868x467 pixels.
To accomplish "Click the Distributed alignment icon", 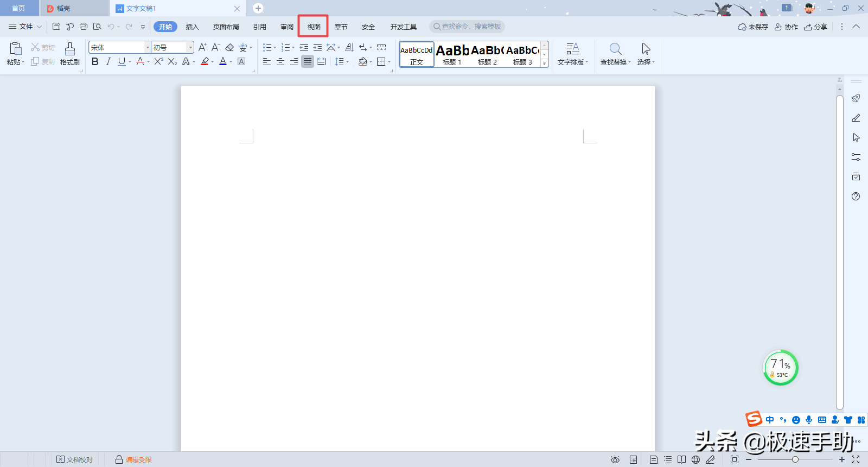I will 321,61.
